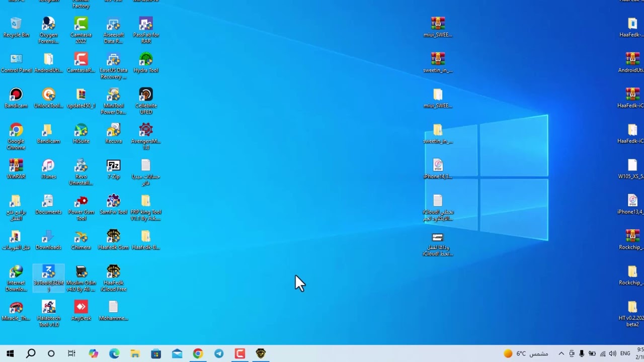Select the FRP king Tool V1.1 folder
Screen dimensions: 644x362
point(146,207)
